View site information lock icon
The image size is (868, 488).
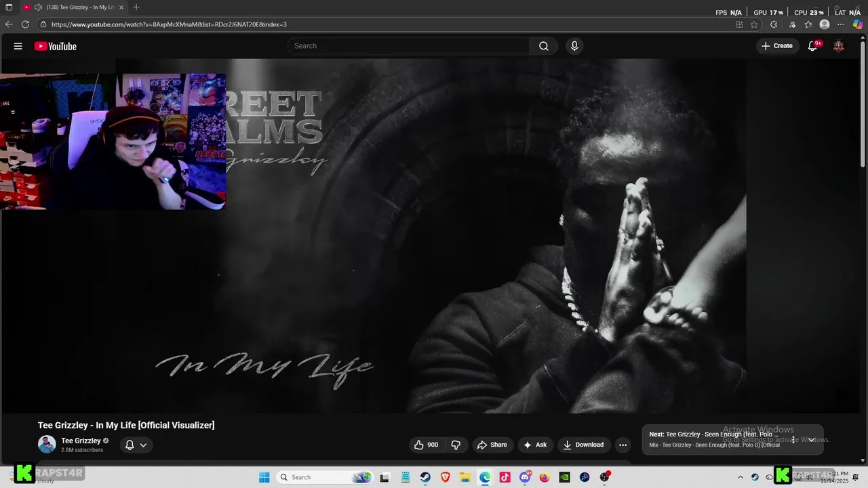tap(43, 24)
